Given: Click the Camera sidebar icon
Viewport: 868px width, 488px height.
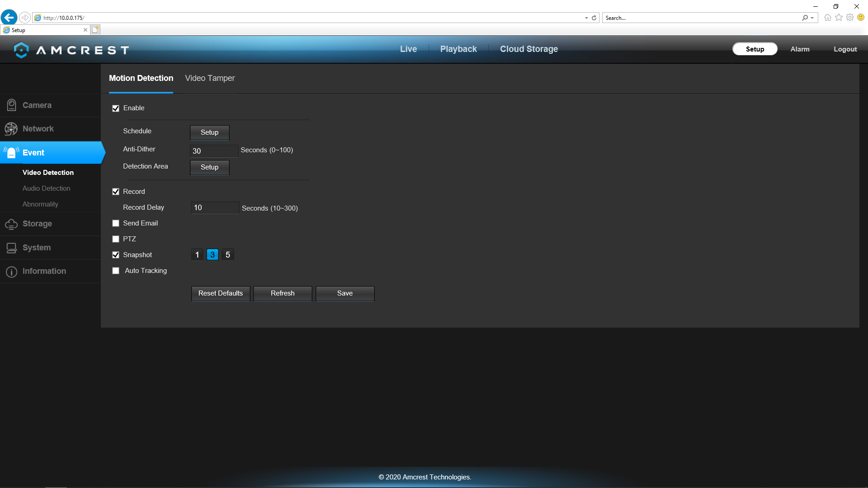Looking at the screenshot, I should pyautogui.click(x=11, y=105).
